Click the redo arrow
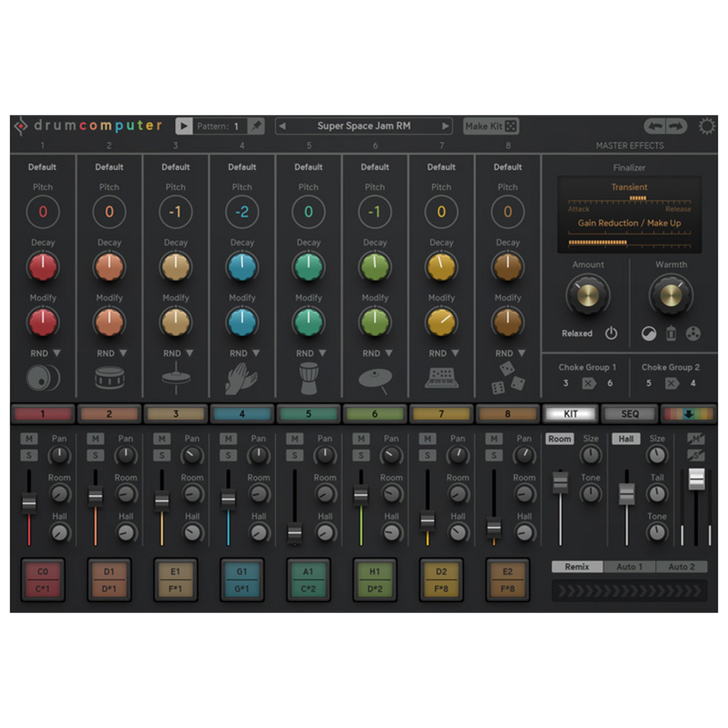Image resolution: width=728 pixels, height=728 pixels. coord(677,126)
